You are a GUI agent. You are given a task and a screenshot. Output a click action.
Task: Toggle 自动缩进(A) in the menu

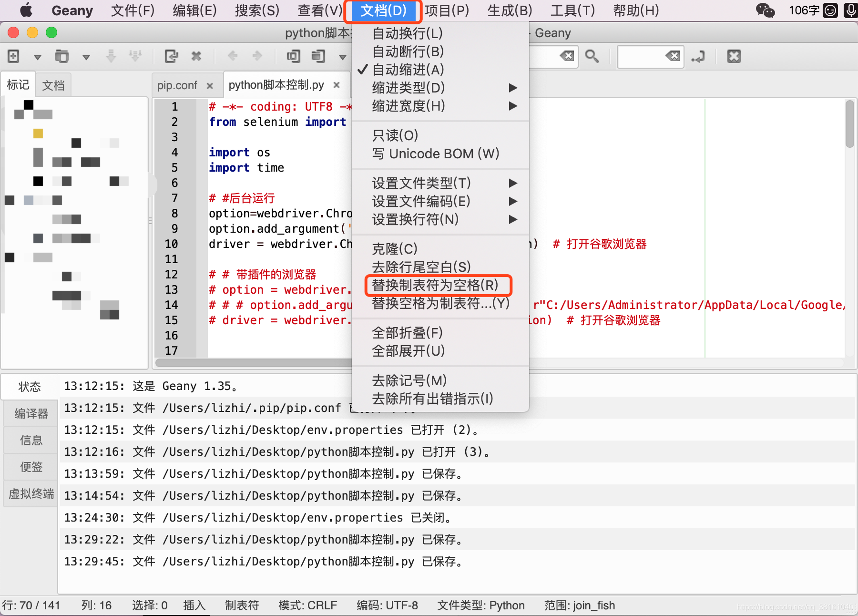[x=440, y=70]
